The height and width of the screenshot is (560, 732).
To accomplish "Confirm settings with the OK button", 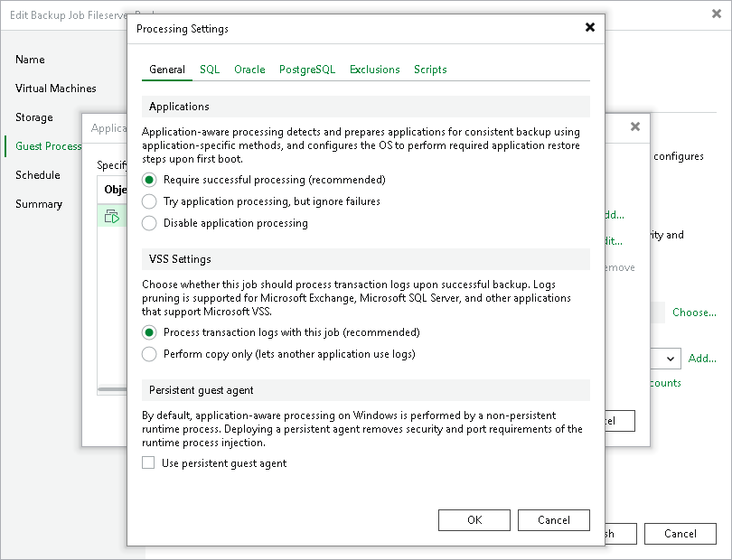I will tap(474, 519).
